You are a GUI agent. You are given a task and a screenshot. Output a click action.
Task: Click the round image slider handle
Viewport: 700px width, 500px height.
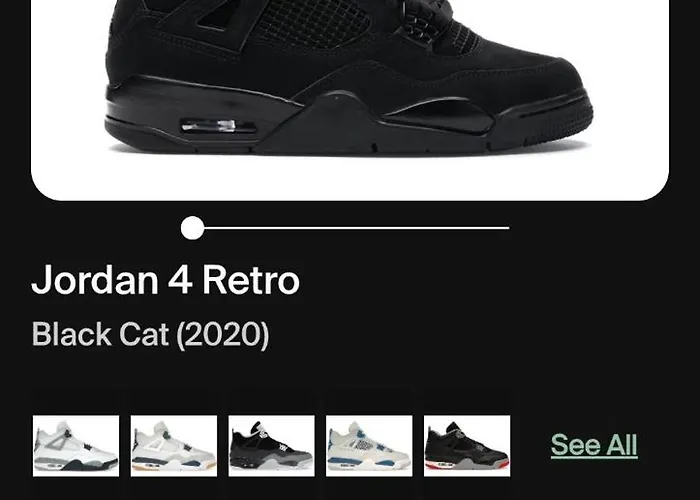192,228
